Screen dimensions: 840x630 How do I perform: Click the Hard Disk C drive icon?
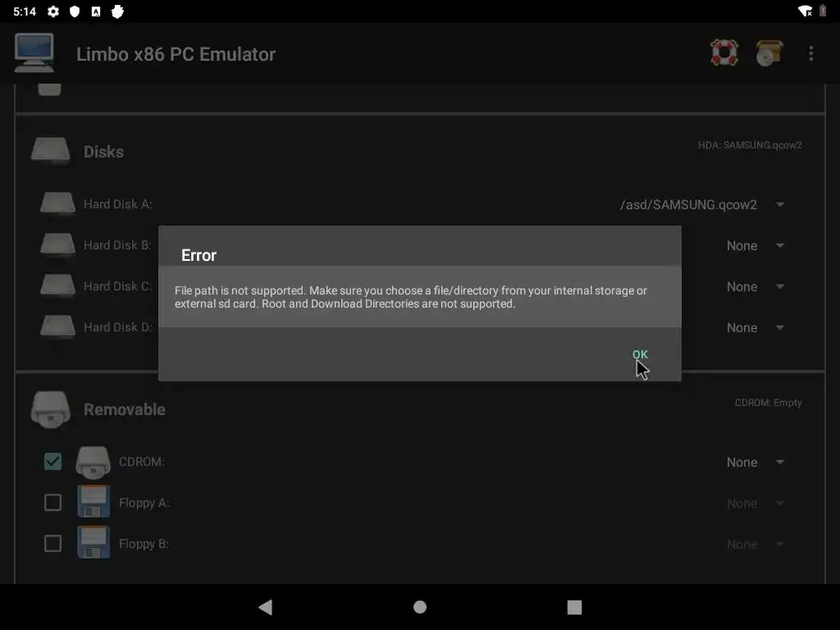(58, 285)
